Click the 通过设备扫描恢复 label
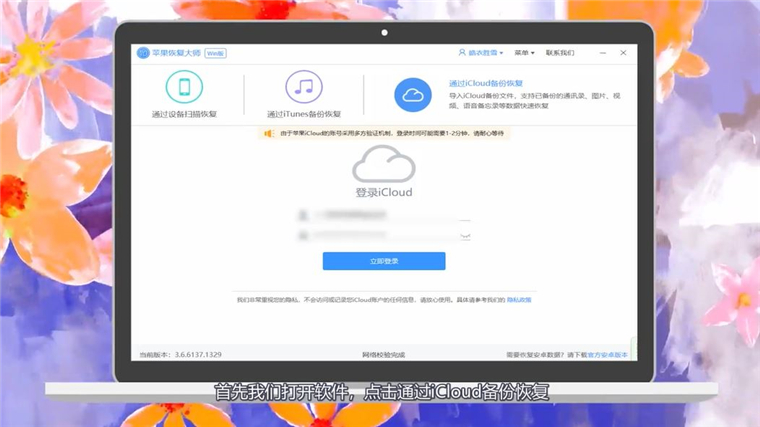This screenshot has width=760, height=427. tap(184, 114)
